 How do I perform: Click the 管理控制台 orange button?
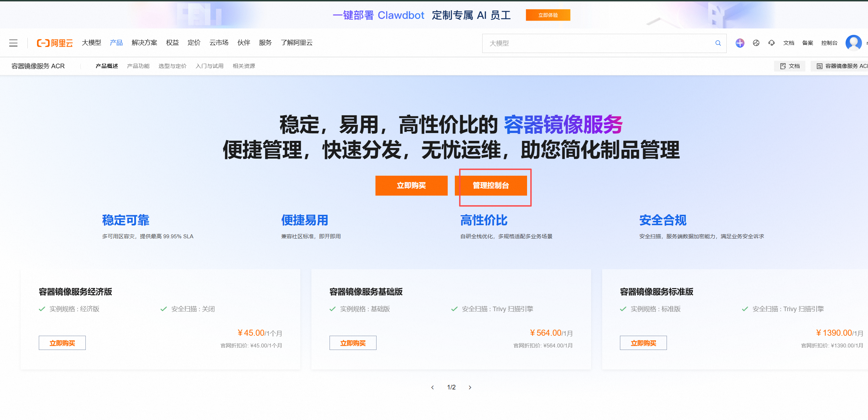pyautogui.click(x=490, y=185)
